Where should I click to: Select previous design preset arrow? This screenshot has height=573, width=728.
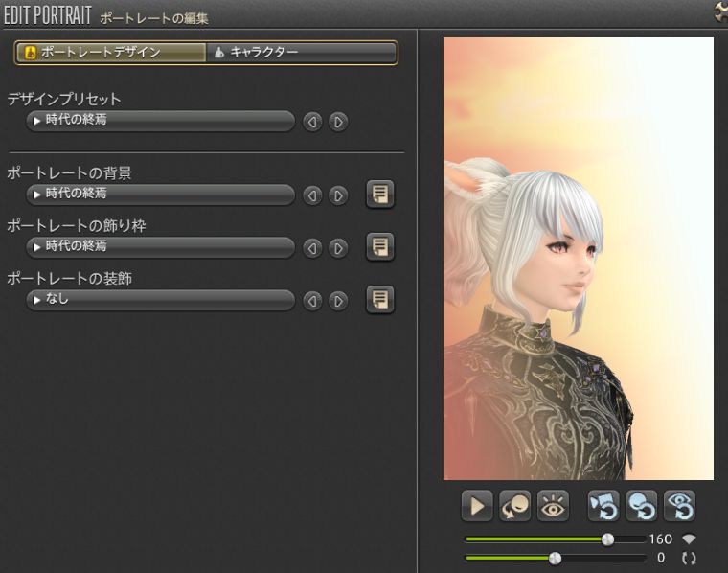click(312, 122)
